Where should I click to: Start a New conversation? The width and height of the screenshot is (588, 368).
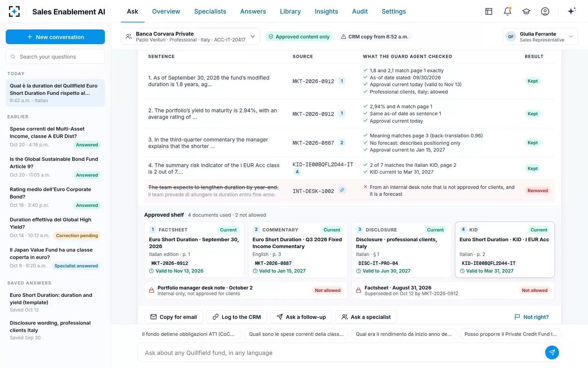[x=55, y=37]
